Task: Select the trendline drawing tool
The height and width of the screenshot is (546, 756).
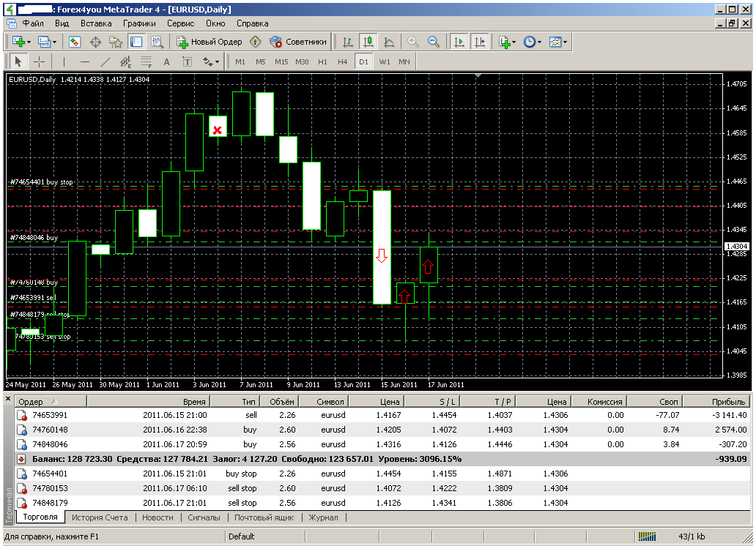Action: (x=105, y=61)
